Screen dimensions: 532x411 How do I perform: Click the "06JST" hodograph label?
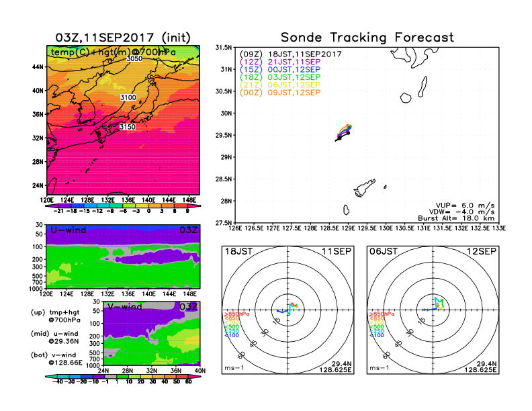[384, 252]
